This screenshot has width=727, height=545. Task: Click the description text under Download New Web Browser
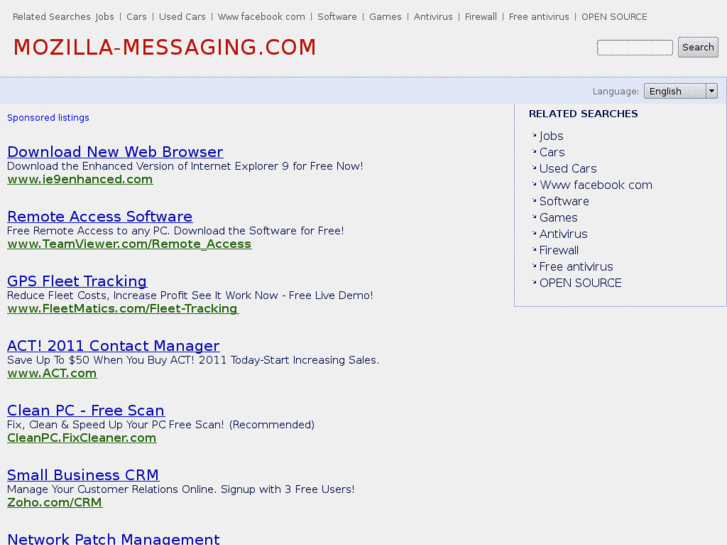185,166
